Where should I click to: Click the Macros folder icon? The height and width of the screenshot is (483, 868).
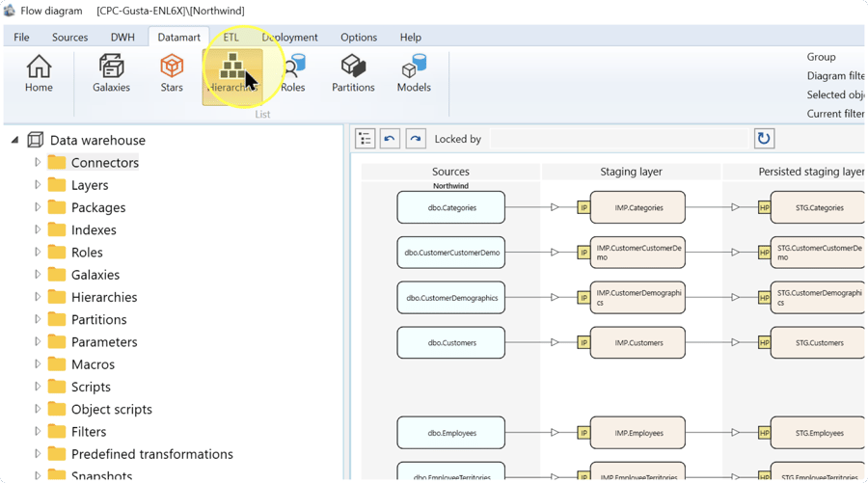point(57,364)
